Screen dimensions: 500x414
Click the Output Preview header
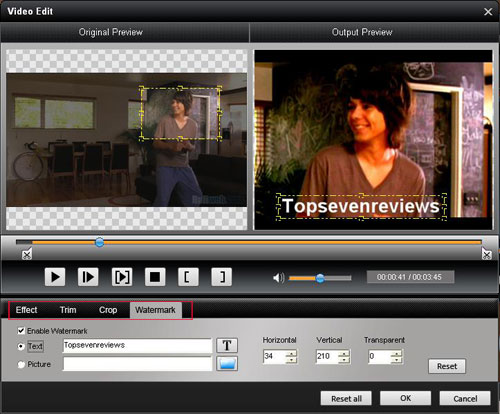click(x=362, y=32)
